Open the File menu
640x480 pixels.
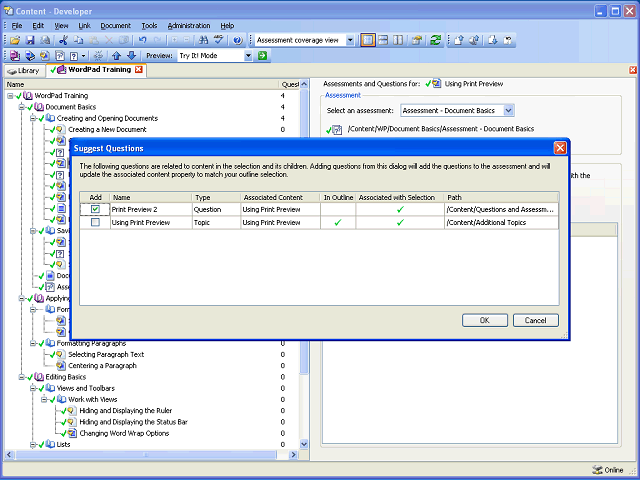(17, 25)
